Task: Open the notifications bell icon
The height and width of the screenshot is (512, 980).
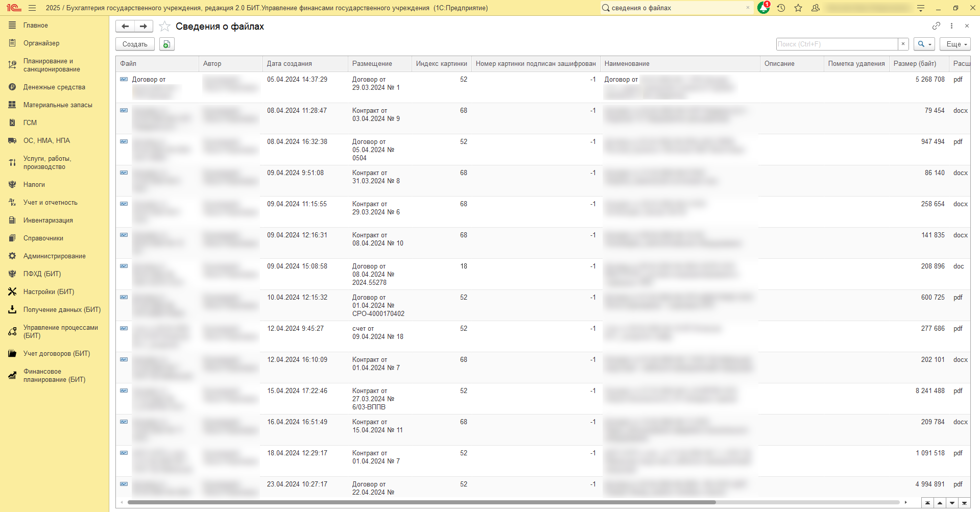Action: pyautogui.click(x=763, y=8)
